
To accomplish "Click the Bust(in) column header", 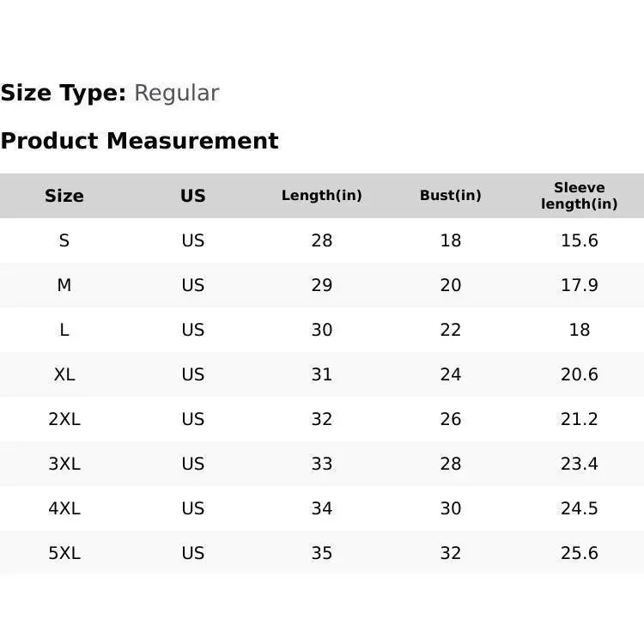I will pos(450,196).
